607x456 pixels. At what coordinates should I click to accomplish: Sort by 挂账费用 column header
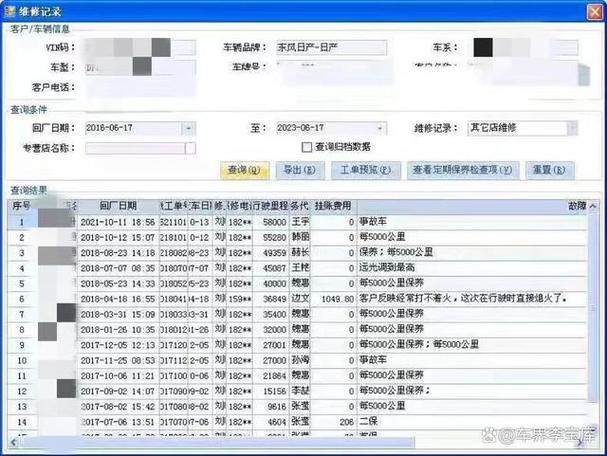333,206
